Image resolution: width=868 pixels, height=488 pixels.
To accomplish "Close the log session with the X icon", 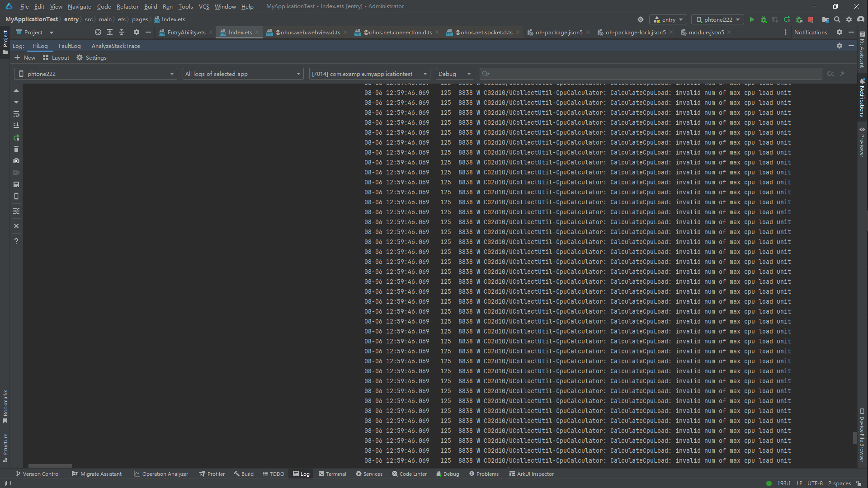I will (16, 226).
